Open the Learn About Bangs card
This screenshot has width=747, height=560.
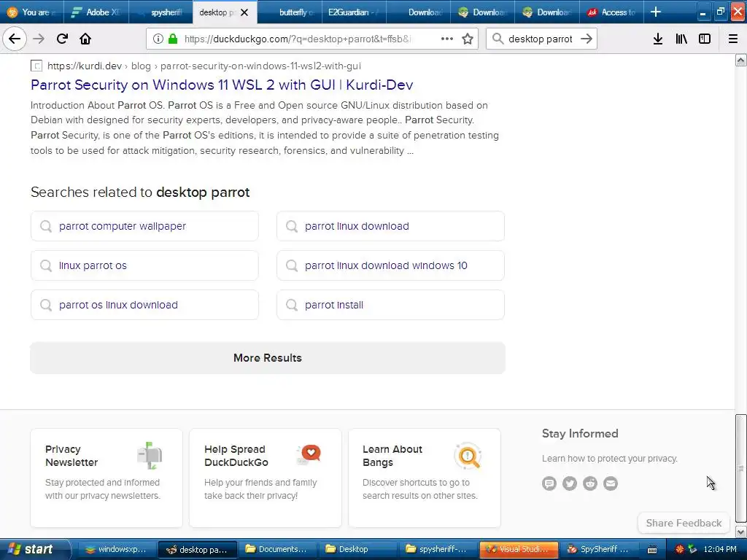(x=425, y=478)
